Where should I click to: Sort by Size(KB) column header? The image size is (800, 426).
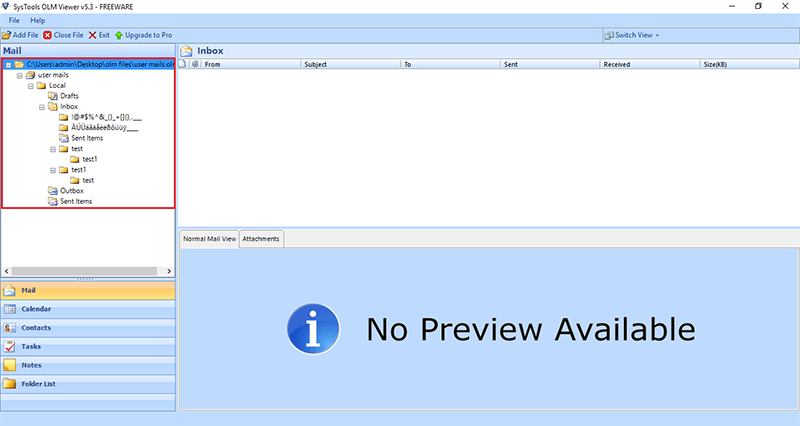(x=749, y=64)
